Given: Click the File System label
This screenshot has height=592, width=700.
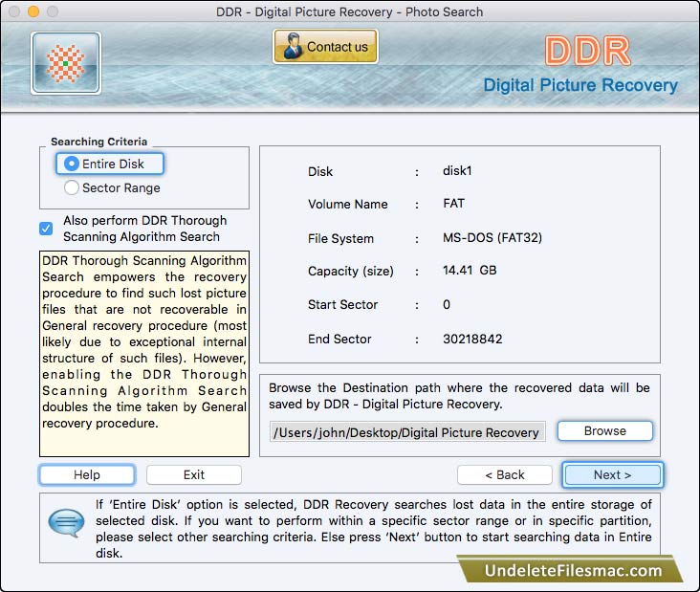Looking at the screenshot, I should tap(340, 238).
